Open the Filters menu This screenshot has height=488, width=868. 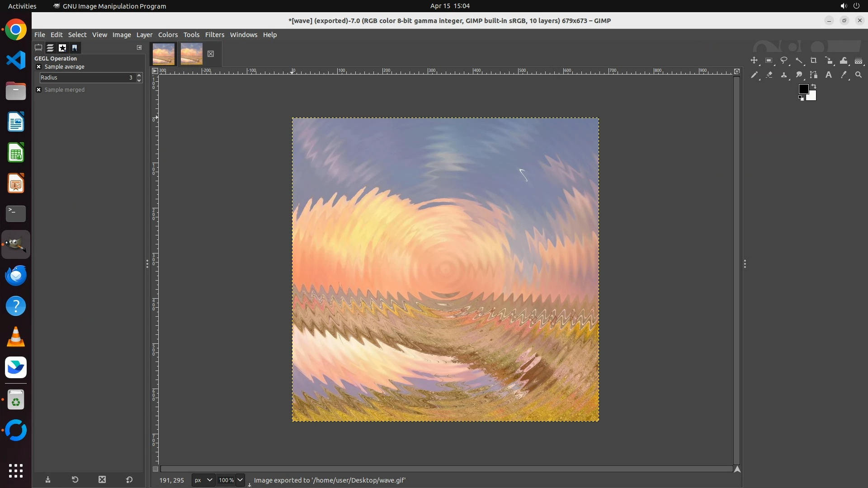(214, 35)
